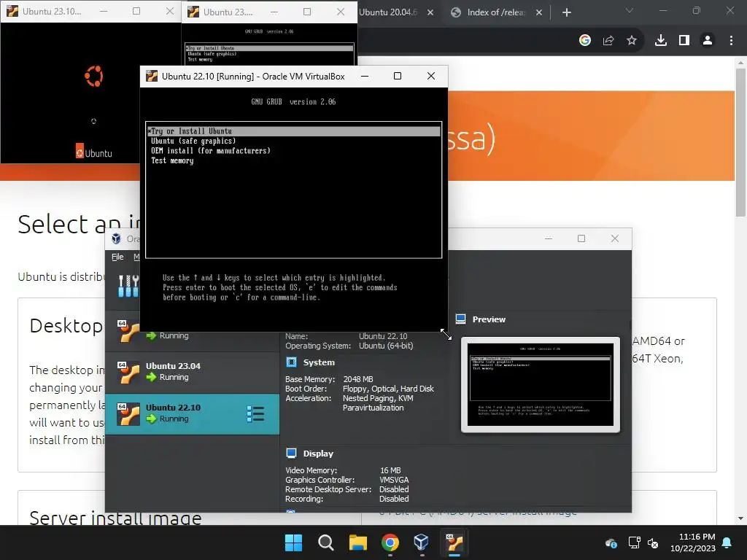Image resolution: width=747 pixels, height=560 pixels.
Task: Open Chrome downloads
Action: coord(661,41)
